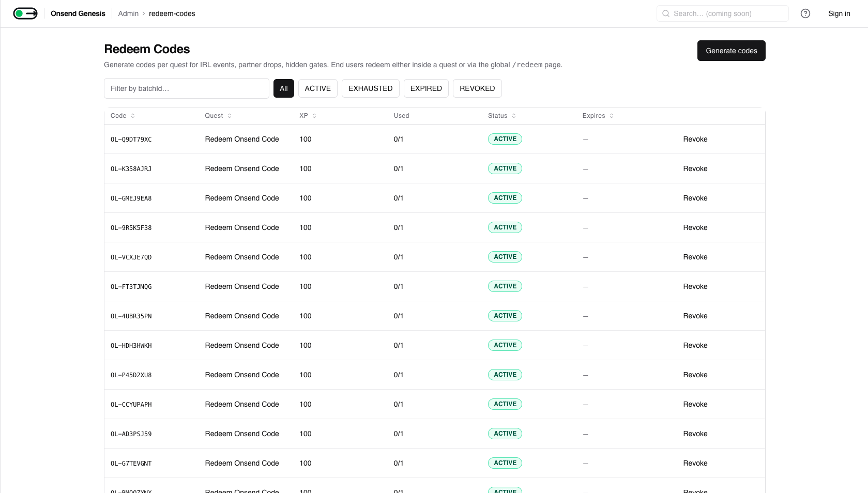
Task: Click ACTIVE badge for OL-Q9DT79XC
Action: [x=505, y=139]
